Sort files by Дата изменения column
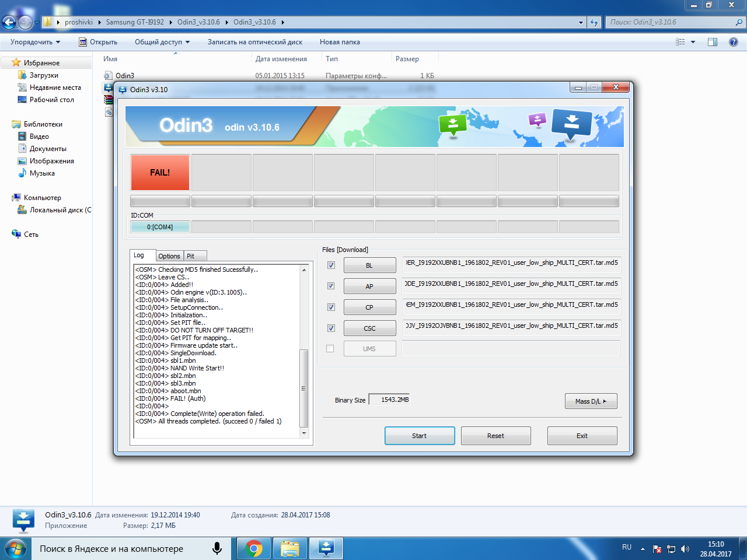Viewport: 747px width, 560px height. pos(281,59)
